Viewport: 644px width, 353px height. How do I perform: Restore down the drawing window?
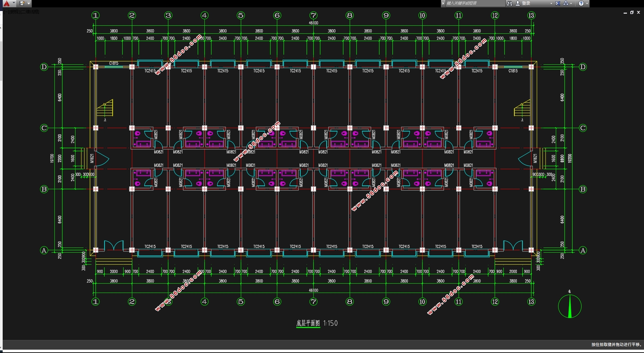(x=632, y=12)
